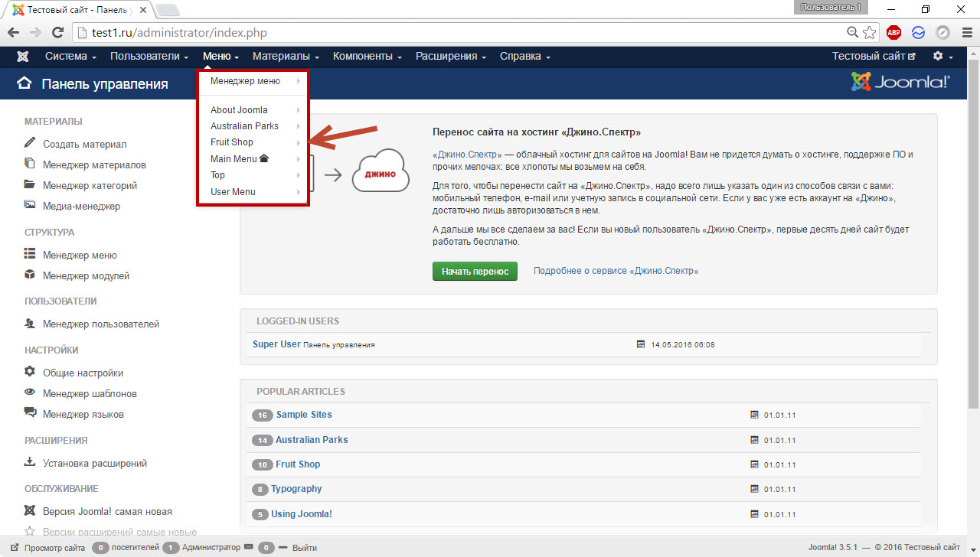980x557 pixels.
Task: Open the settings gear dropdown
Action: point(942,57)
